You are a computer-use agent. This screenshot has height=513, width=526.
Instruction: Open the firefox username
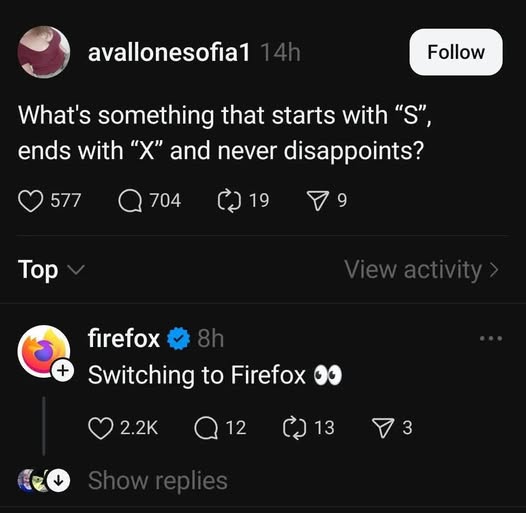click(124, 339)
